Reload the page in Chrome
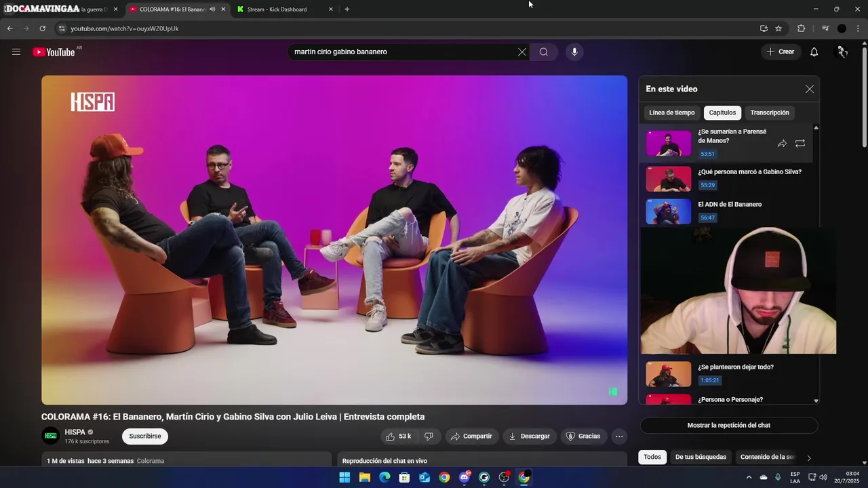The image size is (868, 488). tap(42, 28)
